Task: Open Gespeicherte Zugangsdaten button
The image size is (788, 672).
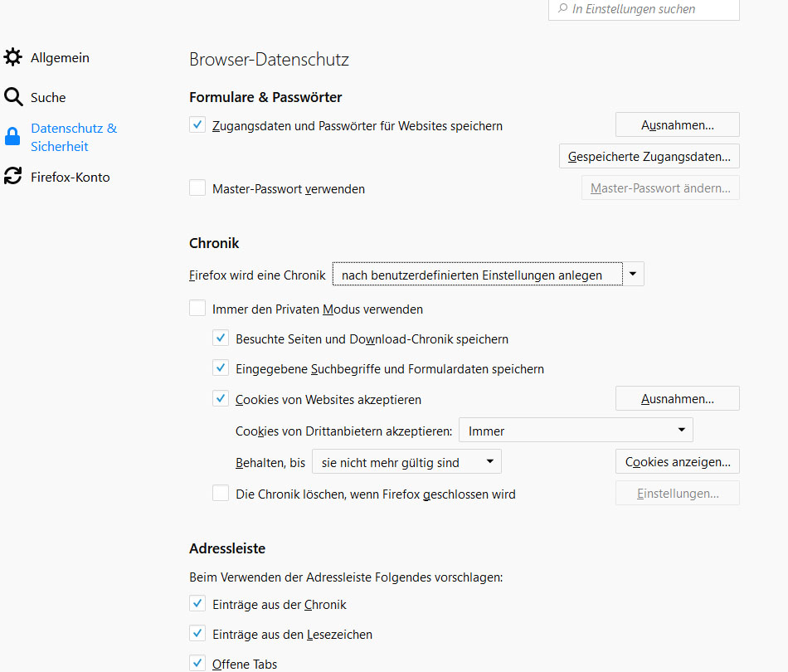Action: [x=649, y=156]
